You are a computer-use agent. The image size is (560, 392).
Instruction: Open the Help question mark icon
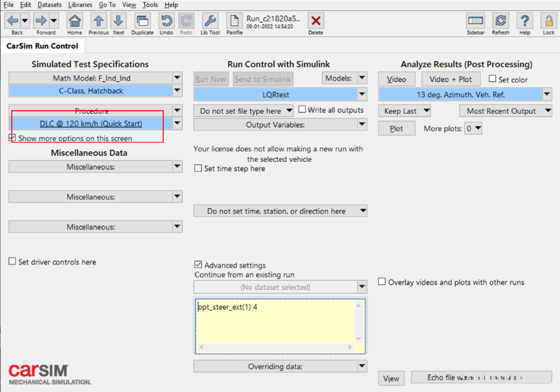(524, 21)
